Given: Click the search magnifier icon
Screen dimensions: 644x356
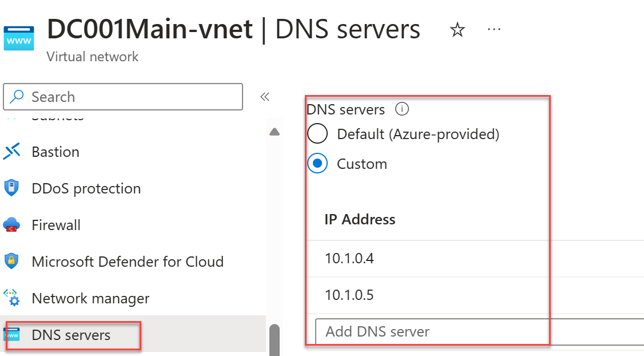Looking at the screenshot, I should 17,97.
